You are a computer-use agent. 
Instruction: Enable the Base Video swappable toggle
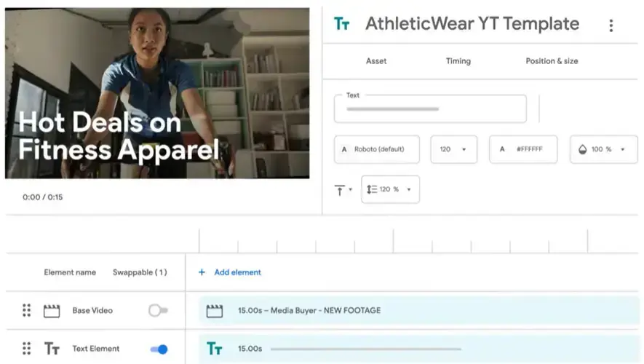(158, 311)
